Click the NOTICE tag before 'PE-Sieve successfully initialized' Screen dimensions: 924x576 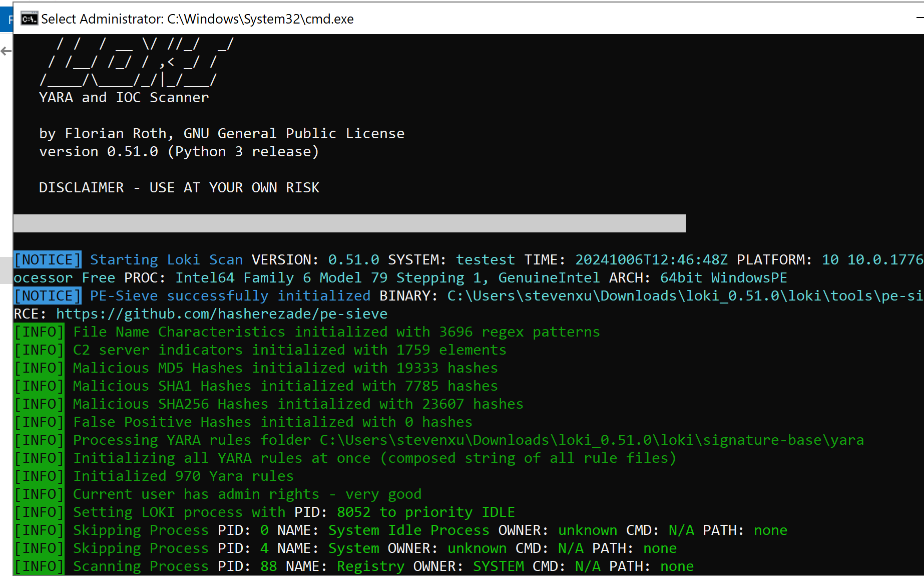(48, 296)
